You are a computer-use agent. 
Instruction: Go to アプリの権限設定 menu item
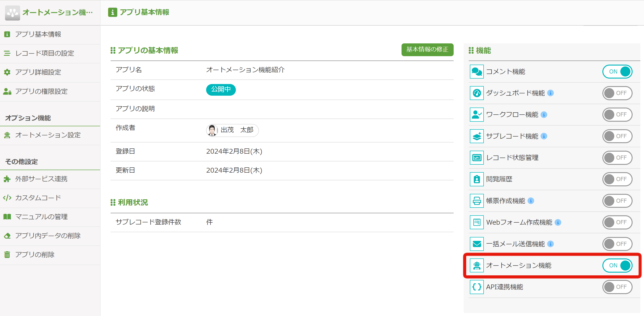[x=41, y=91]
